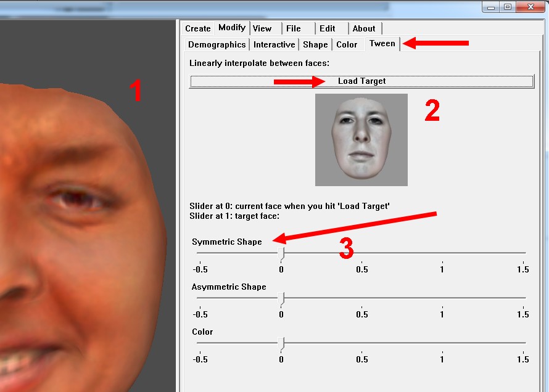Click the 'Symmetric Shape' label
This screenshot has width=549, height=392.
coord(227,242)
